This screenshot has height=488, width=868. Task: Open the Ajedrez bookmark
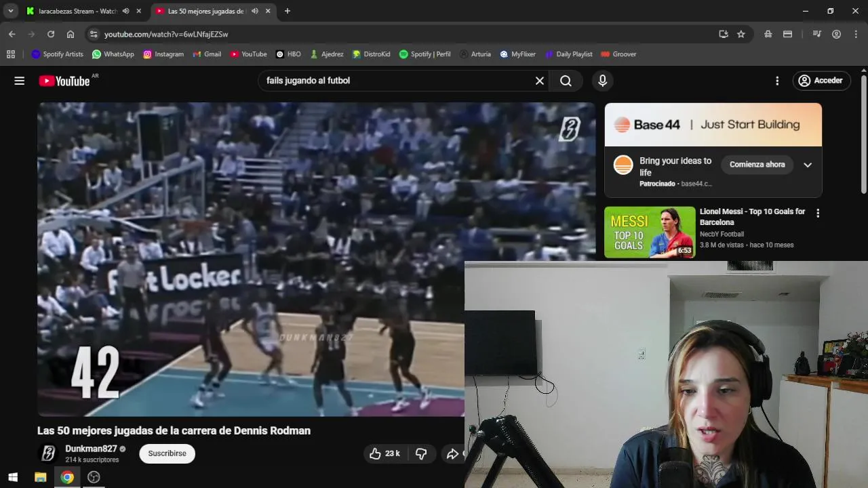click(x=327, y=54)
